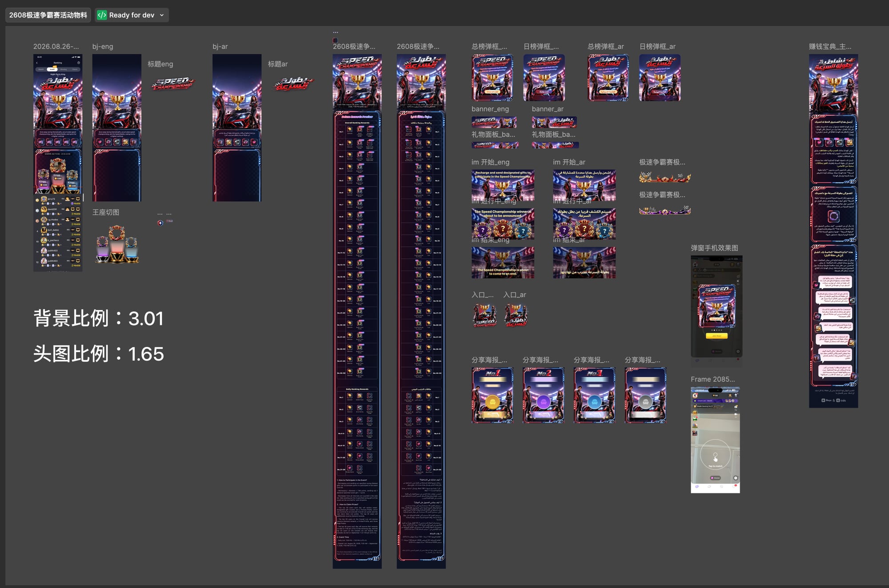Screen dimensions: 889x588
Task: Select the 赚钱宝典_主 frame label
Action: (830, 46)
